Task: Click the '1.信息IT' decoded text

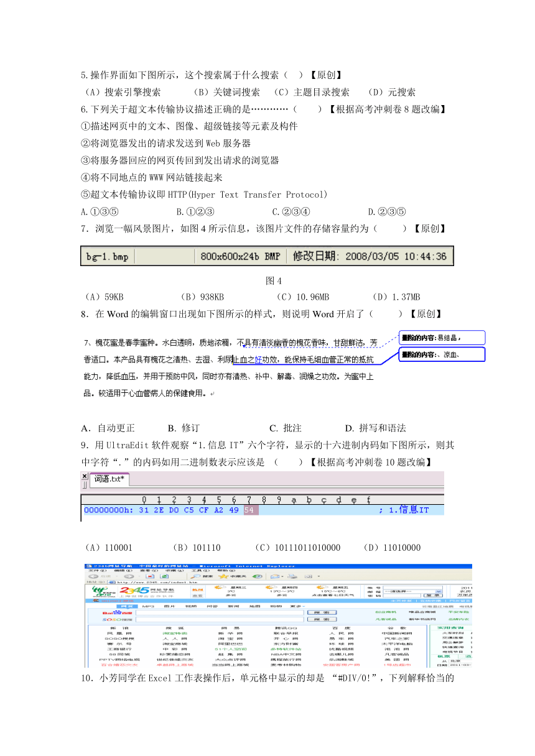Action: (x=409, y=510)
